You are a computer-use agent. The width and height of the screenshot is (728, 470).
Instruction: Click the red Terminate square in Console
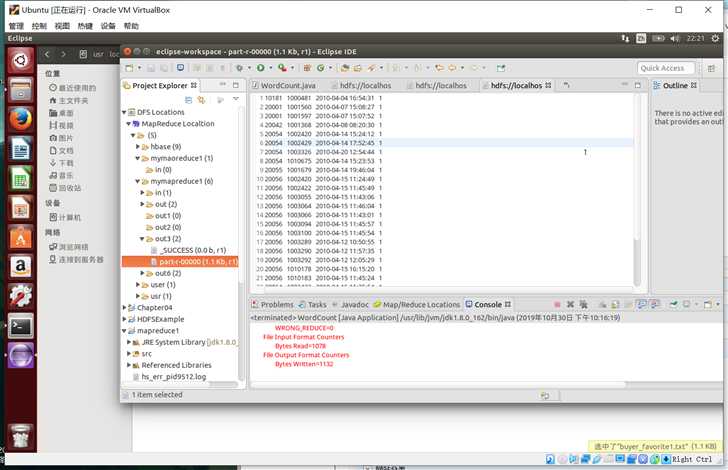pyautogui.click(x=557, y=305)
